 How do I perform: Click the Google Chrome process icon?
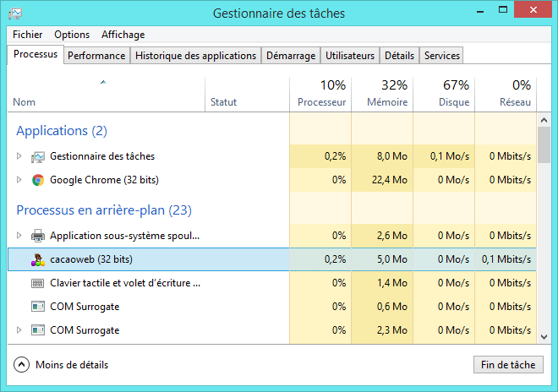coord(37,180)
